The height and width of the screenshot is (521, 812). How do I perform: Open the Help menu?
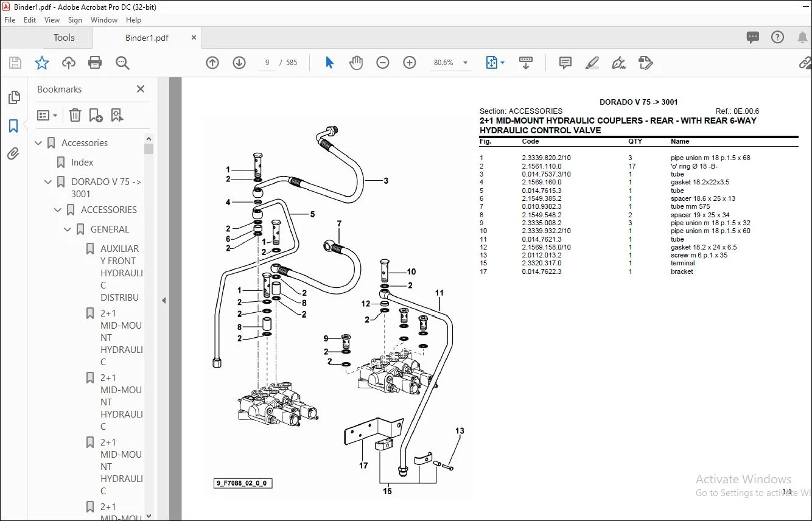pyautogui.click(x=133, y=20)
